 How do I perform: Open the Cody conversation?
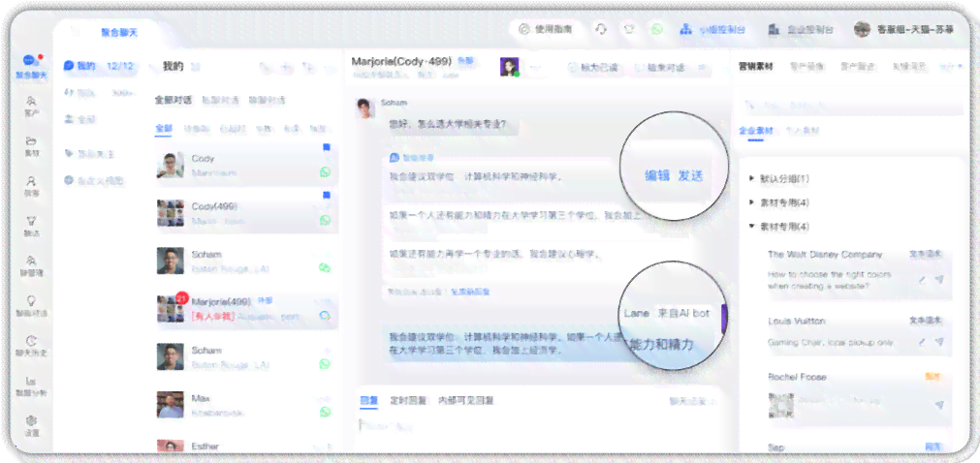(247, 165)
